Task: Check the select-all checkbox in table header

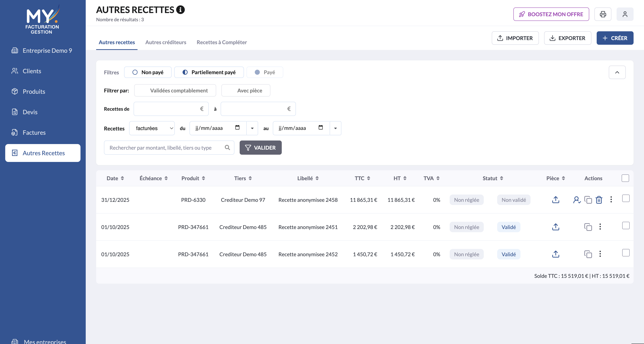Action: click(x=625, y=178)
